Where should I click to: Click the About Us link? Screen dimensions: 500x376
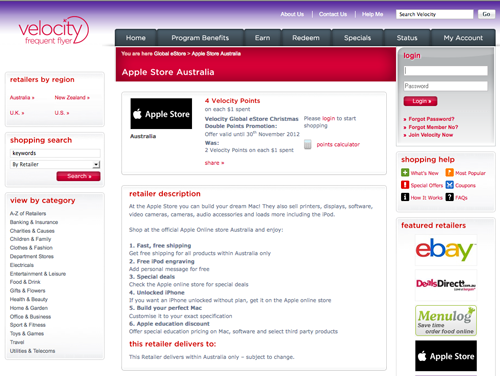coord(292,14)
